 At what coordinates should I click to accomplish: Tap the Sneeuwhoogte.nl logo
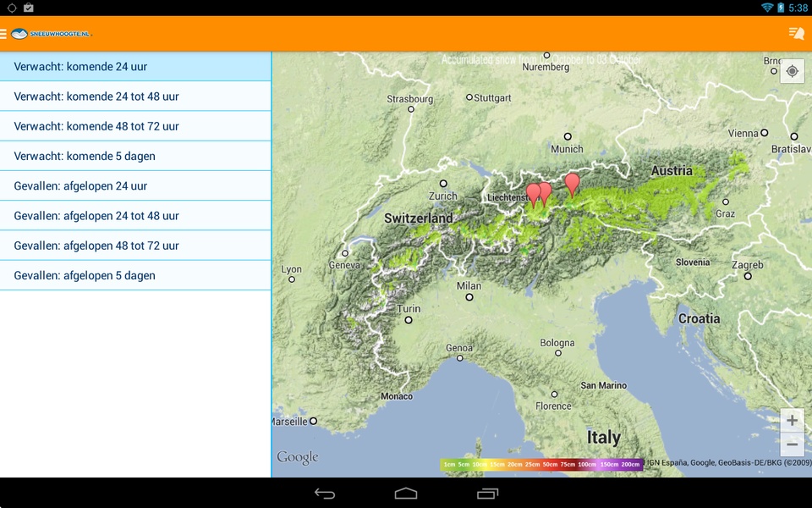click(51, 34)
